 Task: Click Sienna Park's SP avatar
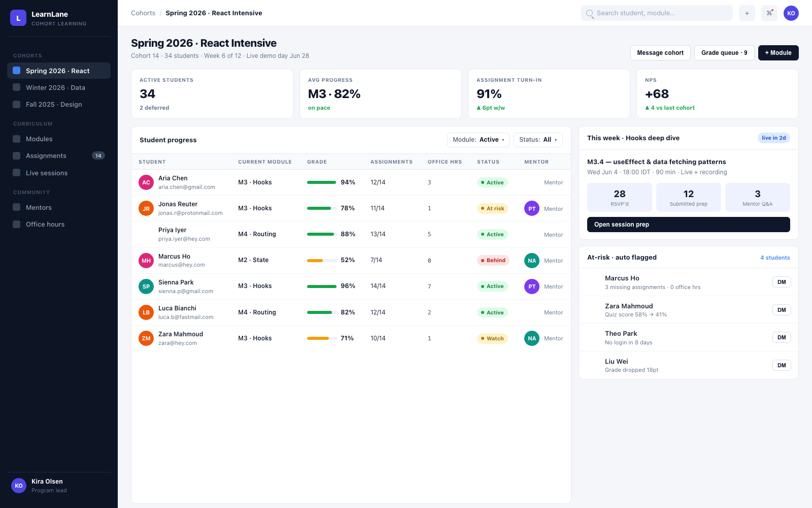(146, 287)
